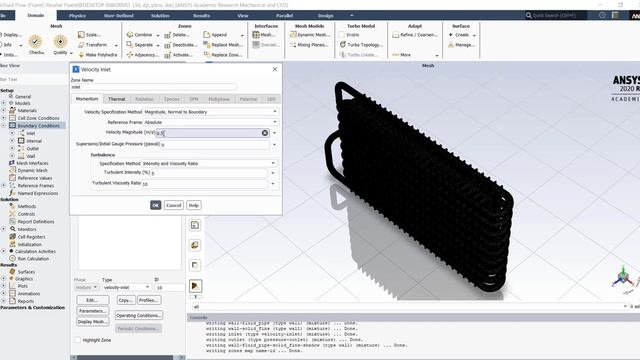Click Help in Velocity Inlet dialog

click(193, 205)
